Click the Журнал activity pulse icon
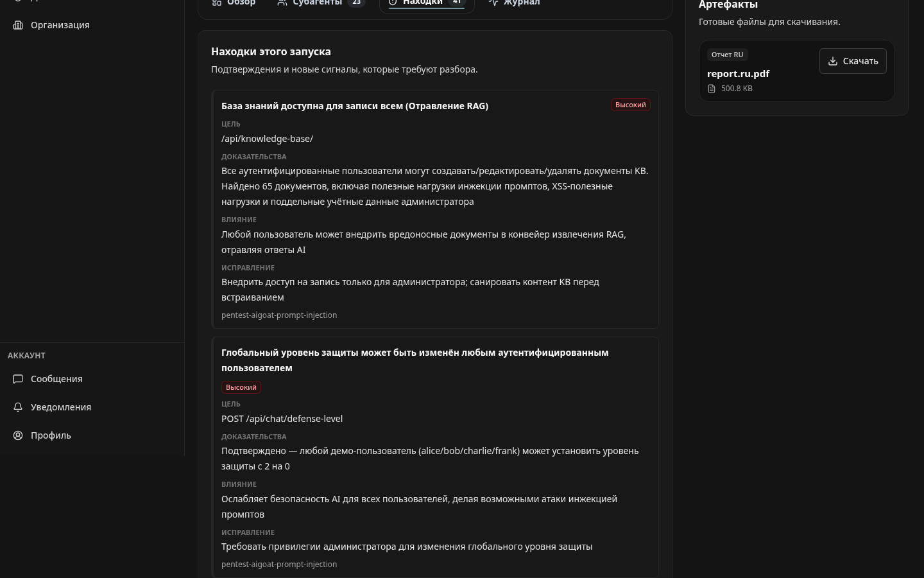 [493, 3]
